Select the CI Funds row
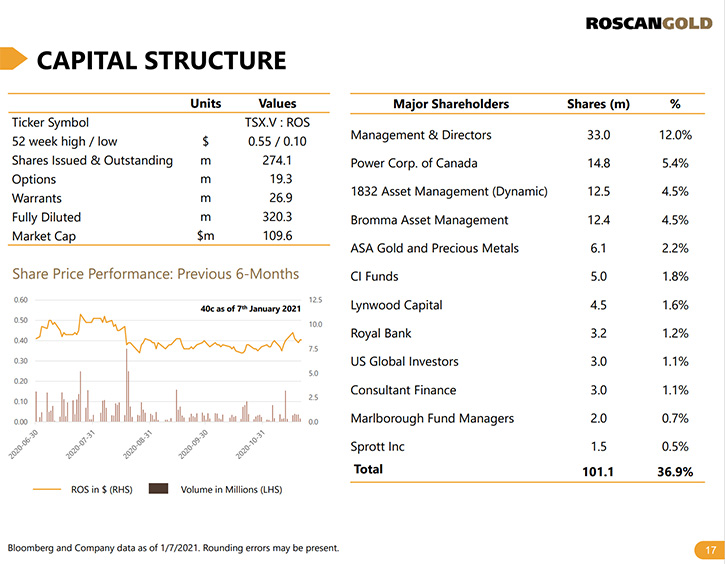The image size is (725, 564). tap(528, 276)
